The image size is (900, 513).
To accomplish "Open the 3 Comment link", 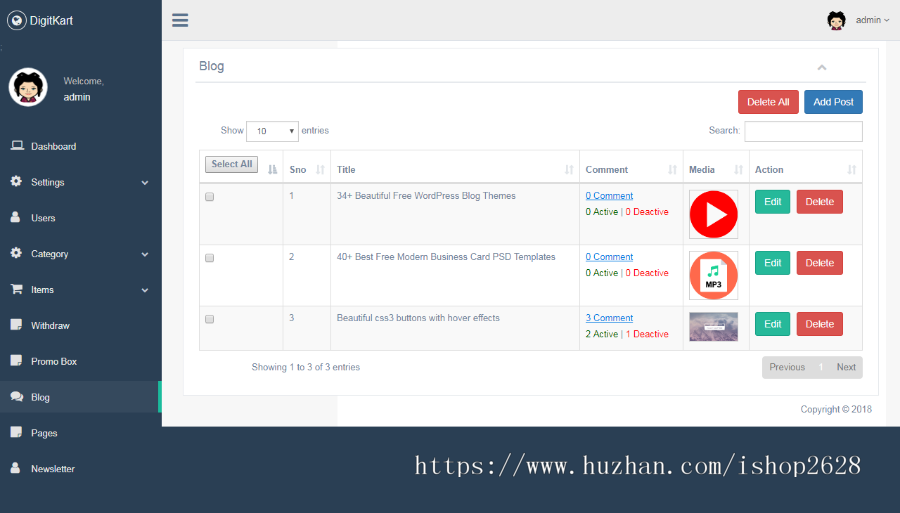I will [609, 318].
